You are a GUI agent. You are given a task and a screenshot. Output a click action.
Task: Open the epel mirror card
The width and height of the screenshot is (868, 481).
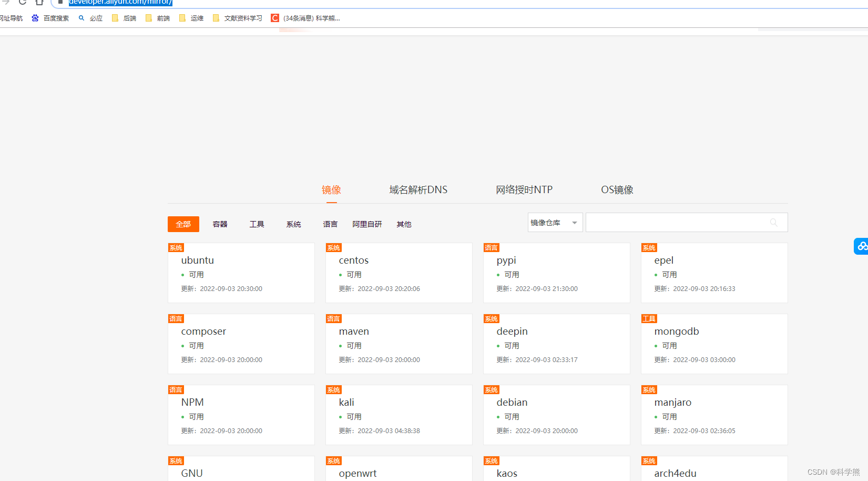click(714, 273)
